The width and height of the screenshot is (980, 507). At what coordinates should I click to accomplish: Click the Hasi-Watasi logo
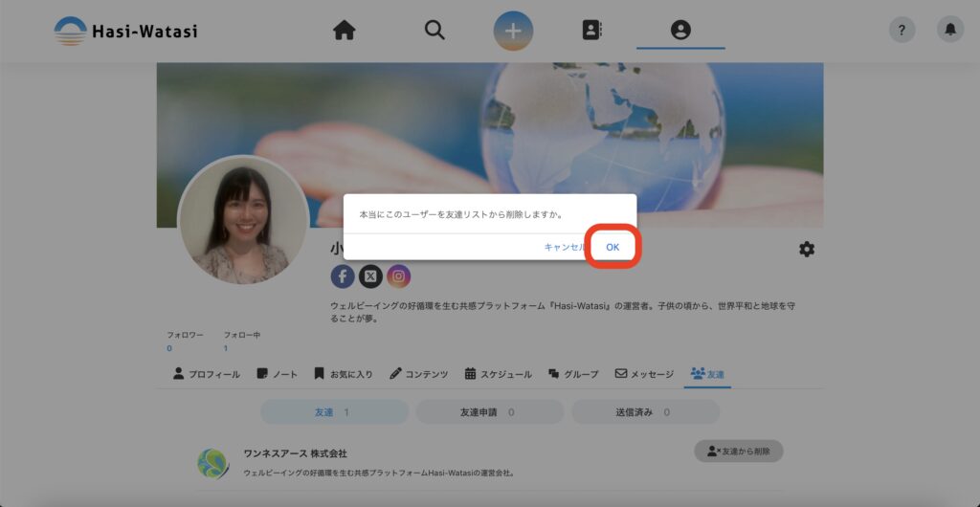pos(125,31)
